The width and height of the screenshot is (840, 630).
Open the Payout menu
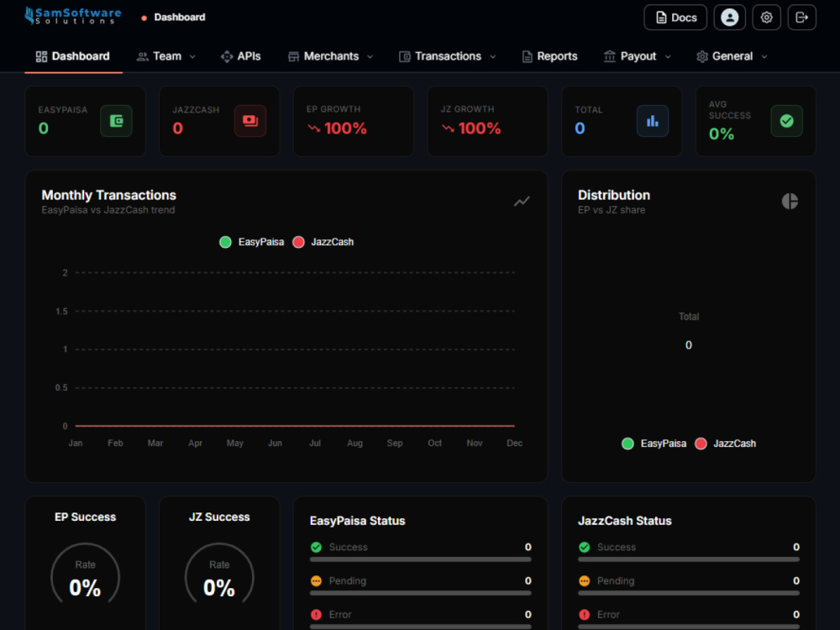638,56
